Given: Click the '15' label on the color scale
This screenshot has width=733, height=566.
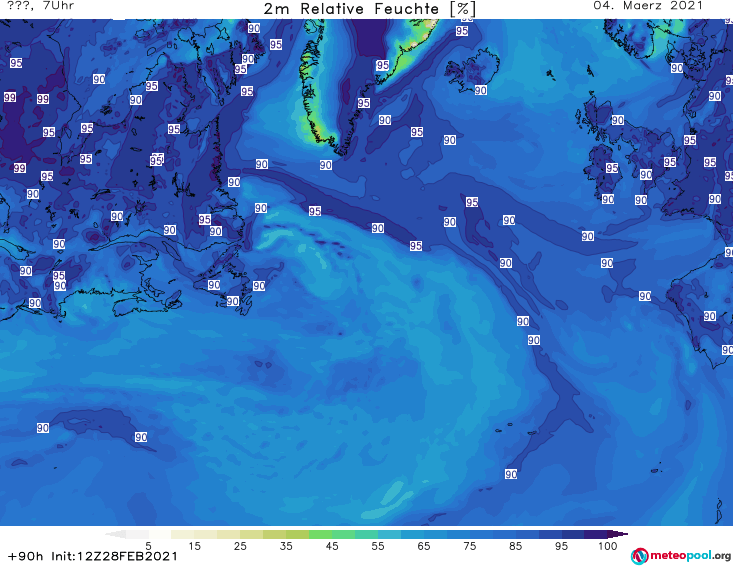Looking at the screenshot, I should tap(194, 546).
